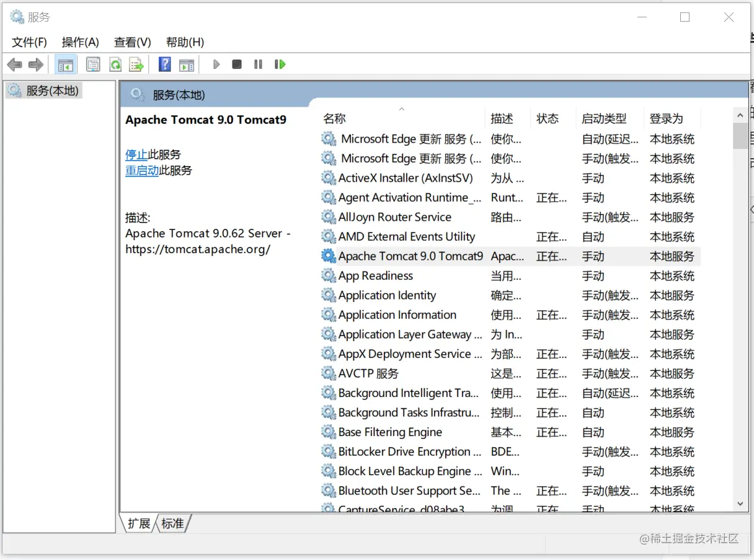Viewport: 754px width, 560px height.
Task: Select the gear icon of ActiveX Installer row
Action: (x=329, y=178)
